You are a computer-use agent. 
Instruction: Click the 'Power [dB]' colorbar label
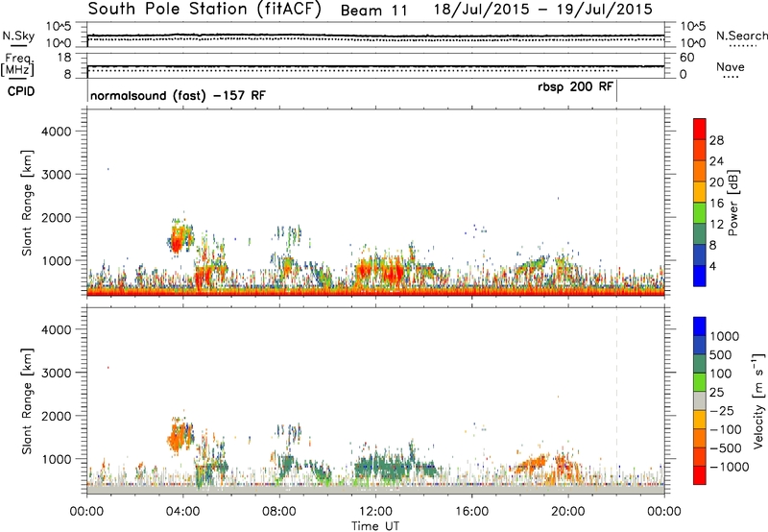732,203
